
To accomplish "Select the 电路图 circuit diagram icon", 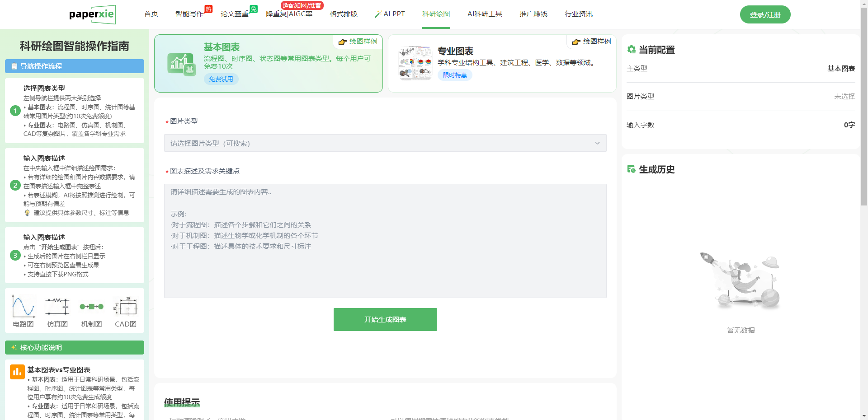I will [24, 307].
